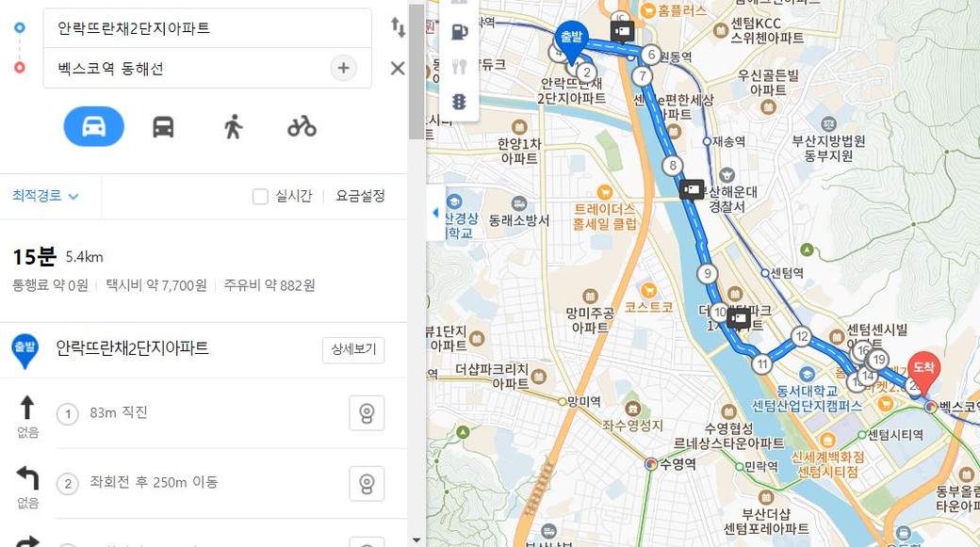Show restaurants with fork-knife icon
Image resolution: width=980 pixels, height=547 pixels.
(460, 66)
